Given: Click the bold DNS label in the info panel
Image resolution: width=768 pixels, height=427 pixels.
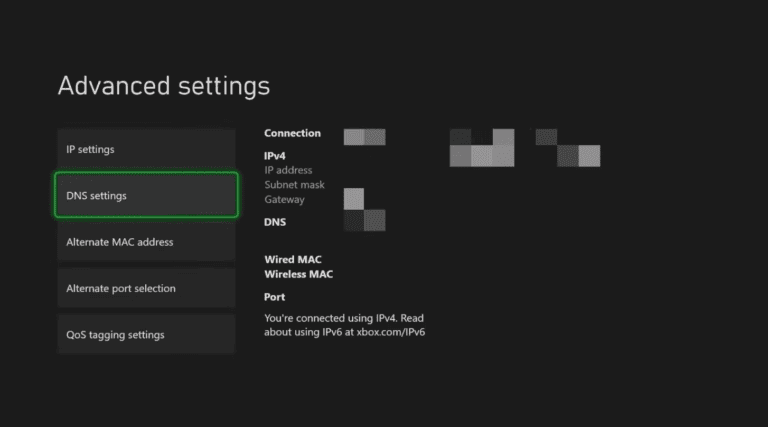Looking at the screenshot, I should click(x=275, y=222).
